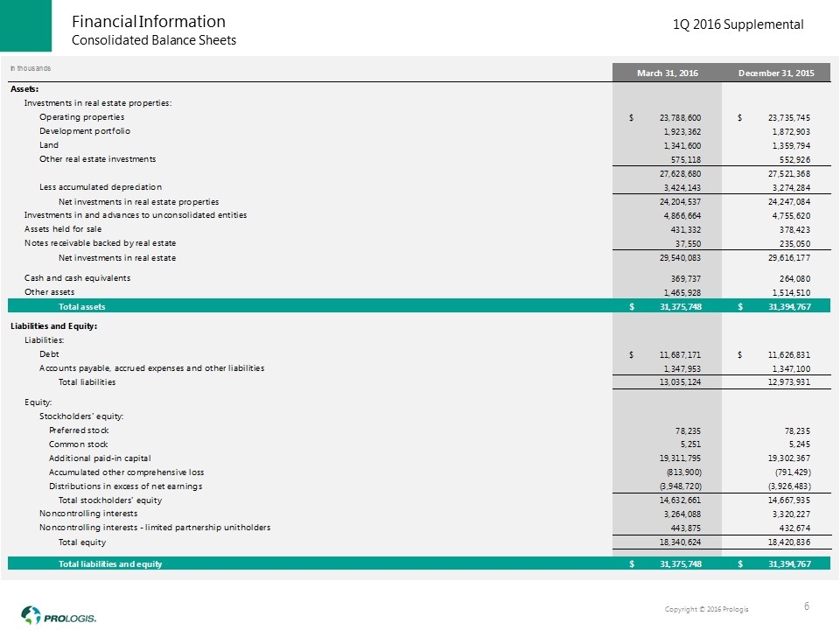Click the page number 6 in footer
This screenshot has width=840, height=630.
807,605
